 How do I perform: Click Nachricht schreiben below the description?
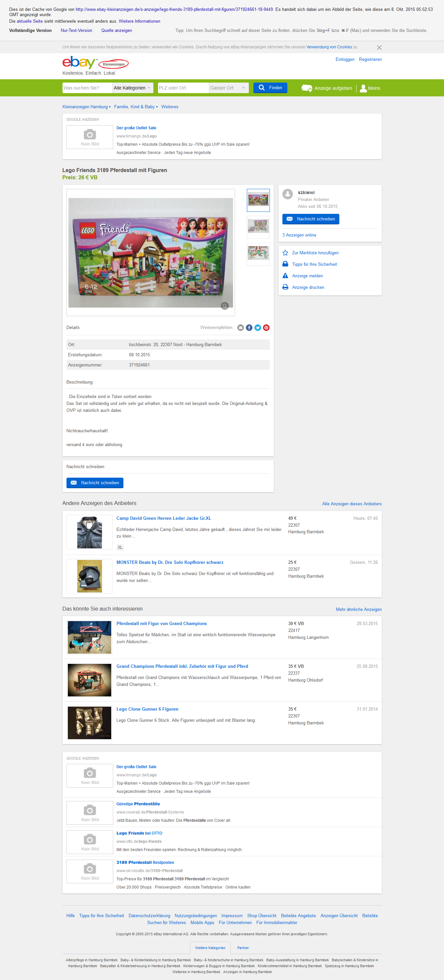click(95, 483)
